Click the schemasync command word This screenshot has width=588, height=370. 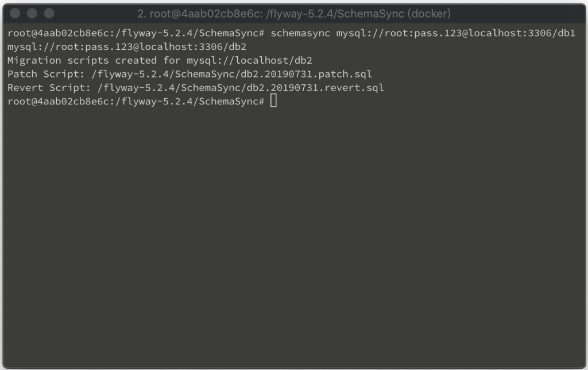tap(300, 33)
